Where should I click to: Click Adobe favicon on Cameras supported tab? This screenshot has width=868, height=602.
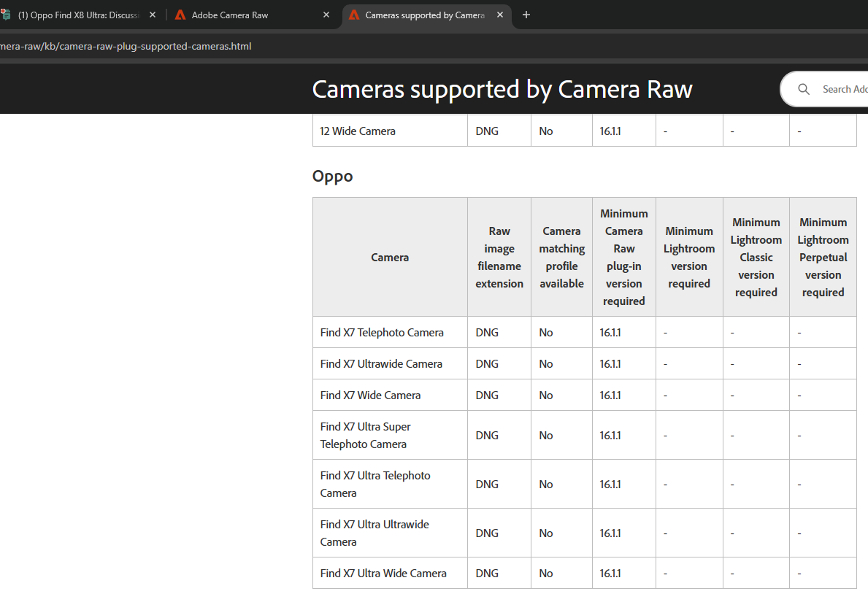tap(354, 15)
